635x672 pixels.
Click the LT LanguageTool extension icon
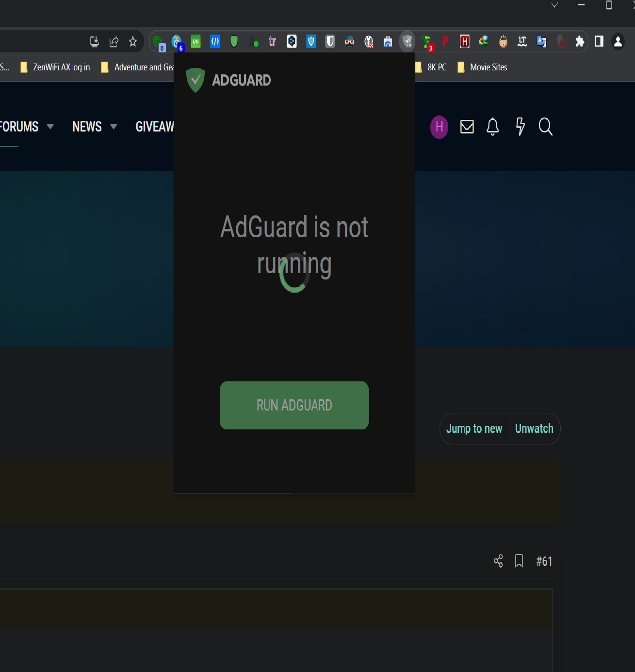click(522, 42)
